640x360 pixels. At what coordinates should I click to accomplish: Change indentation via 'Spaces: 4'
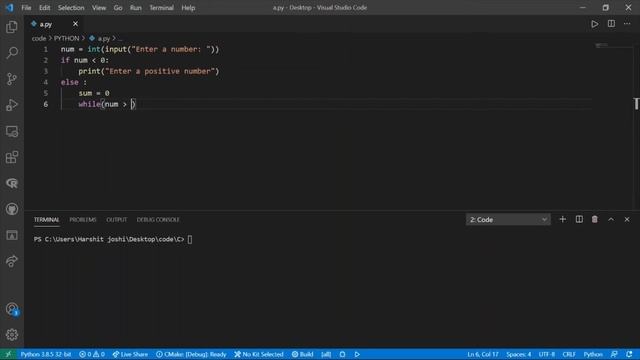click(519, 354)
